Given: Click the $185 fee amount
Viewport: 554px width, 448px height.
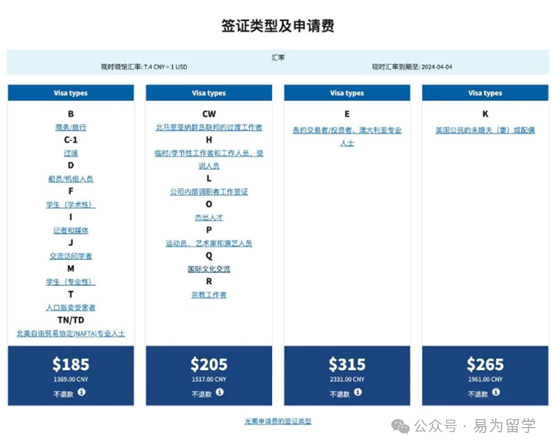Looking at the screenshot, I should [71, 364].
